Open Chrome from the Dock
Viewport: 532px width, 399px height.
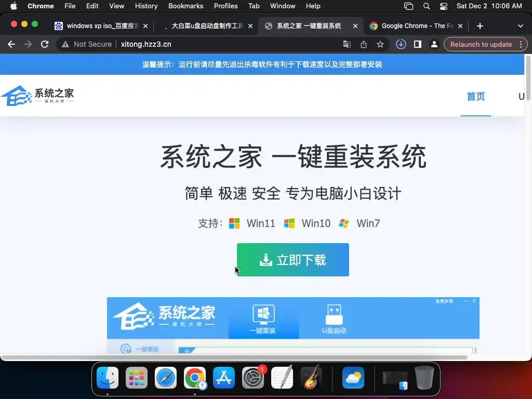(x=195, y=378)
